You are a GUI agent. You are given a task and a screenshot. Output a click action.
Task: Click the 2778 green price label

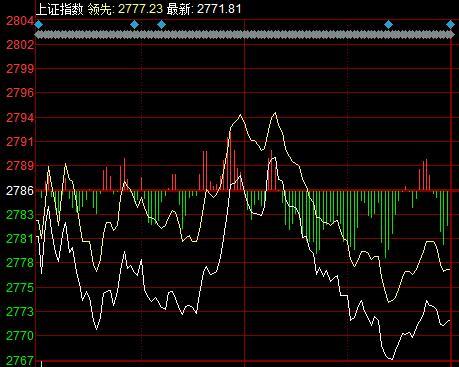pyautogui.click(x=20, y=263)
